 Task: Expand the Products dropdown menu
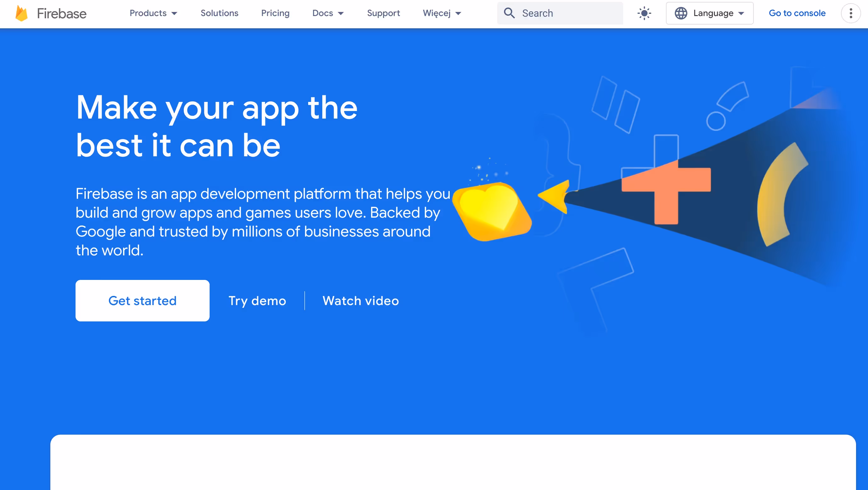(153, 13)
